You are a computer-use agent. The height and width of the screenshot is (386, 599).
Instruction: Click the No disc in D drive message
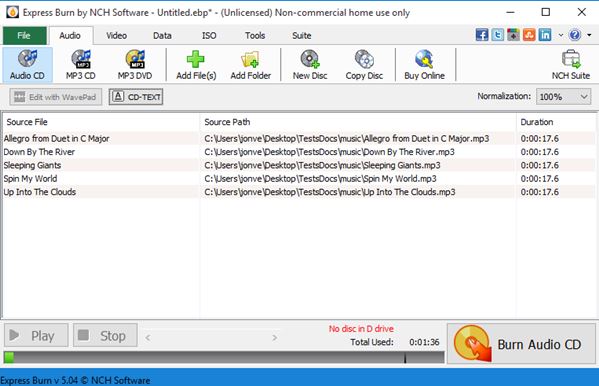361,329
